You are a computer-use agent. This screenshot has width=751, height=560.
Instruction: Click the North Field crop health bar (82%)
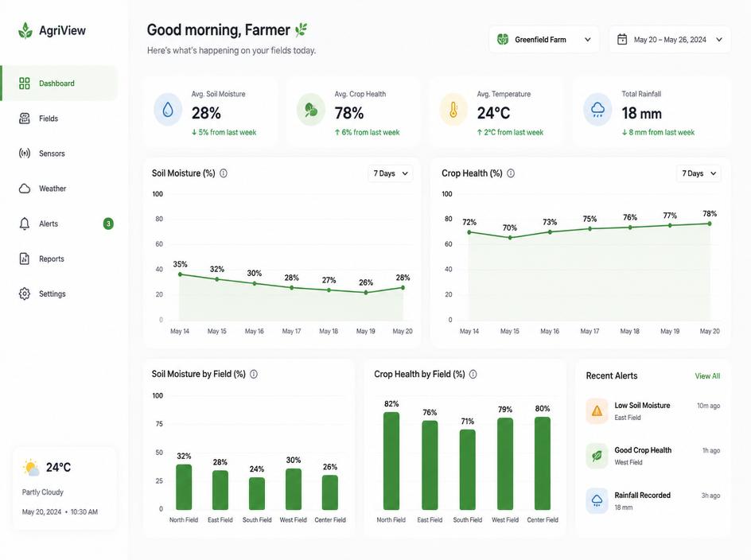coord(391,461)
